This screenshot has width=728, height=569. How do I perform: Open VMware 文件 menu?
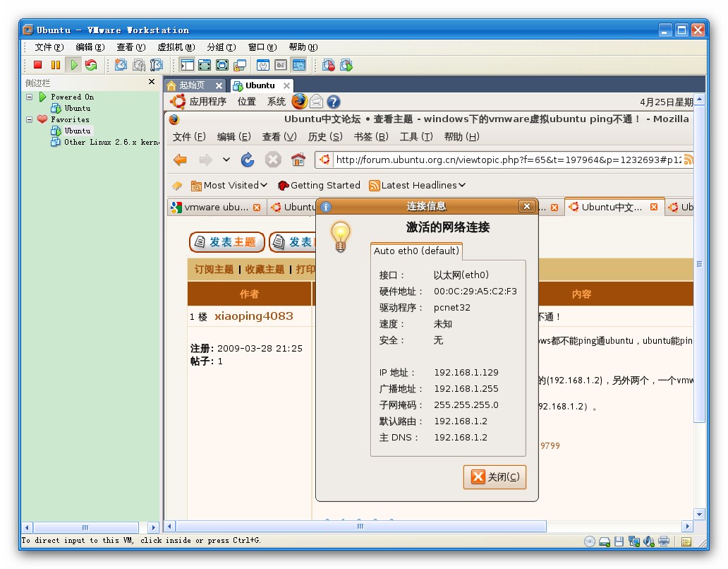[49, 47]
